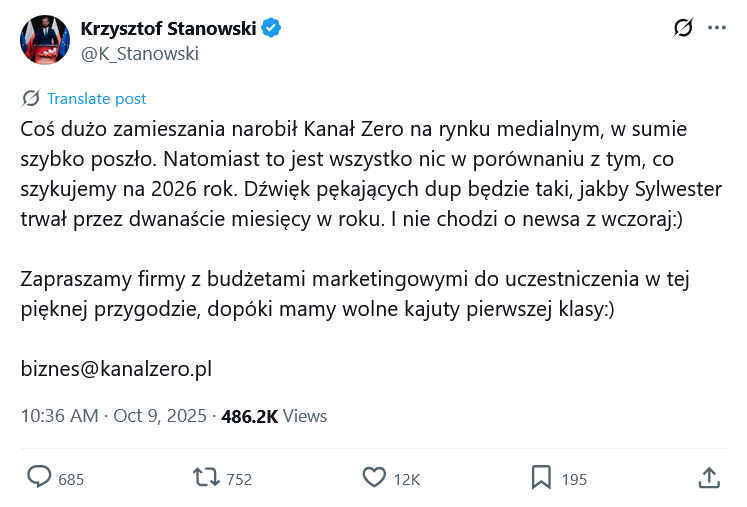This screenshot has width=747, height=507.
Task: Click the 752 reposts count
Action: pos(239,479)
